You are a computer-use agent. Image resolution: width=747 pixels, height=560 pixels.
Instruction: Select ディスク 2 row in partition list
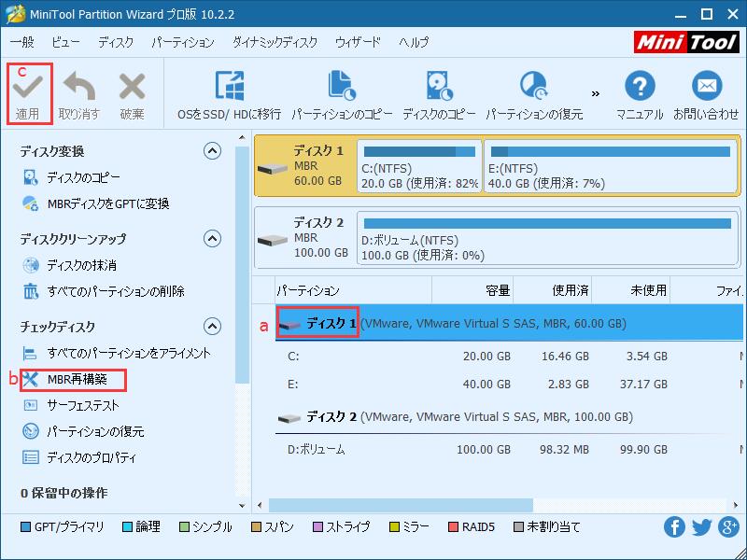[509, 417]
